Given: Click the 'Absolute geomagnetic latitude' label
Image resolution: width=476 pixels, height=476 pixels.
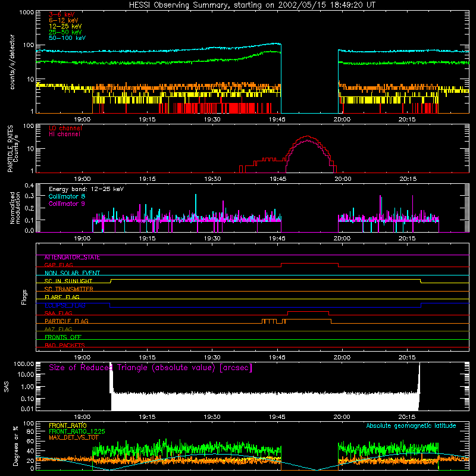Looking at the screenshot, I should (411, 426).
